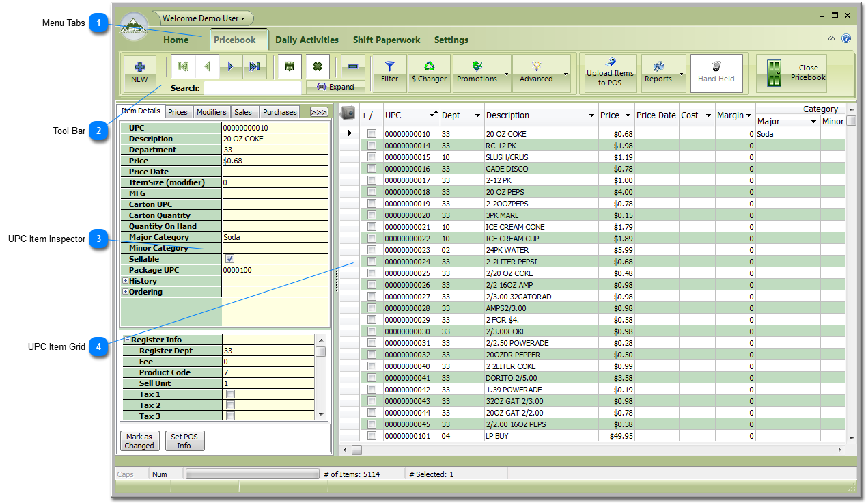Image resolution: width=868 pixels, height=503 pixels.
Task: Toggle the Sellable checkbox
Action: pos(230,259)
